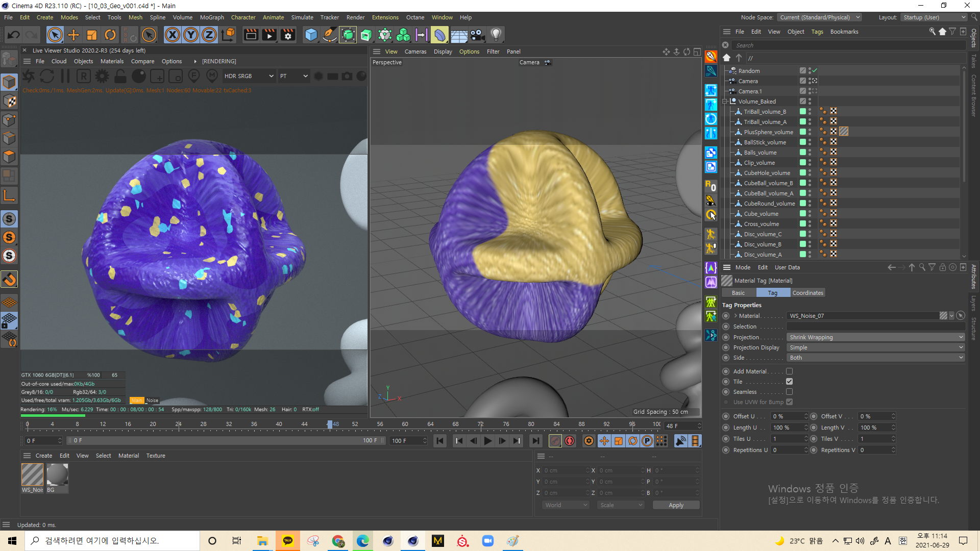Select the Live Selection tool

[x=55, y=35]
